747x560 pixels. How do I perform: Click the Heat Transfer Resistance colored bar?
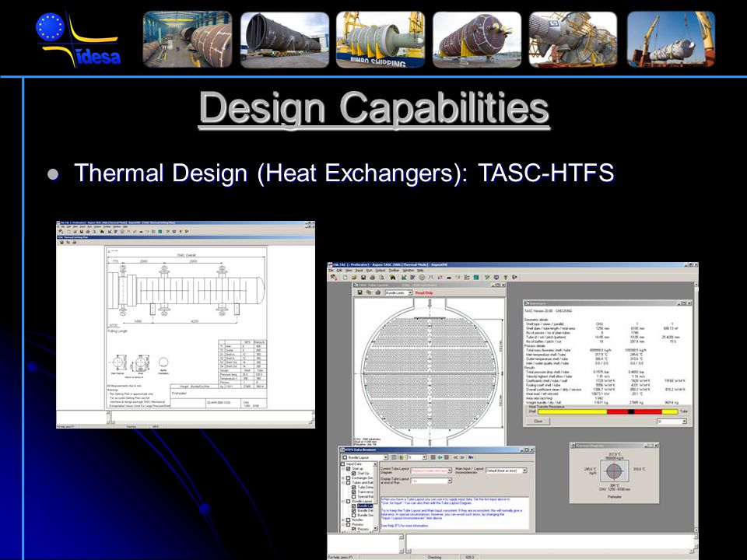click(608, 411)
